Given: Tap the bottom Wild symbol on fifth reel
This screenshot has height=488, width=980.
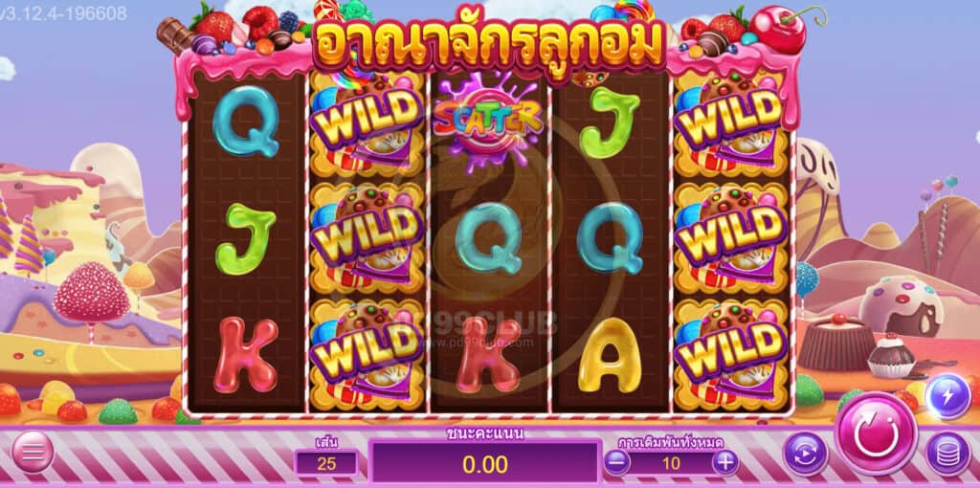Looking at the screenshot, I should 731,352.
